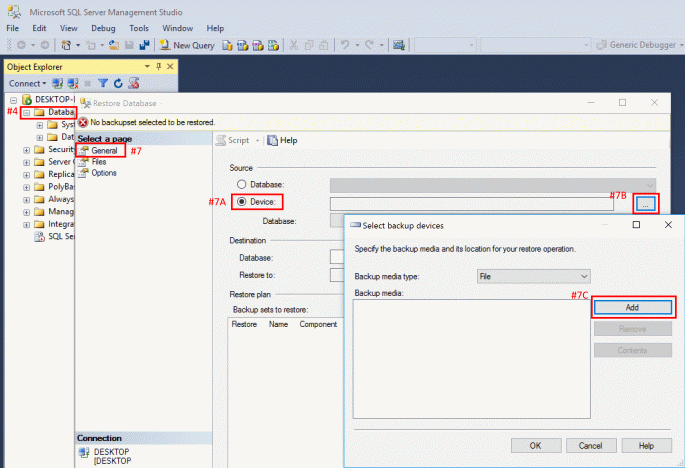685x468 pixels.
Task: Expand the Security folder node
Action: tap(27, 149)
